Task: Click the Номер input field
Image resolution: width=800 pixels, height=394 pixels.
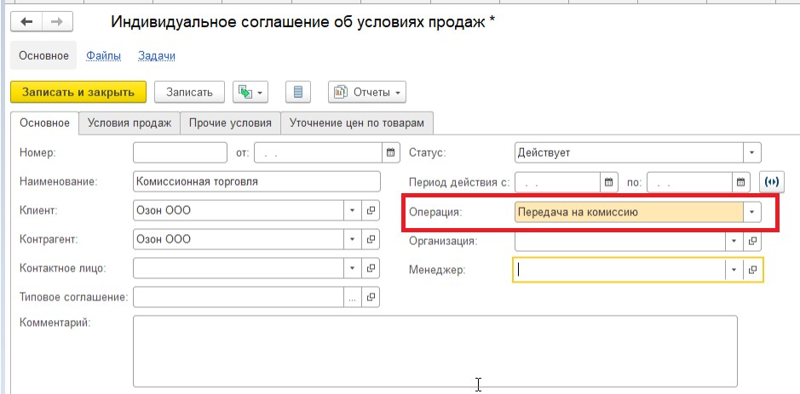Action: click(x=180, y=153)
